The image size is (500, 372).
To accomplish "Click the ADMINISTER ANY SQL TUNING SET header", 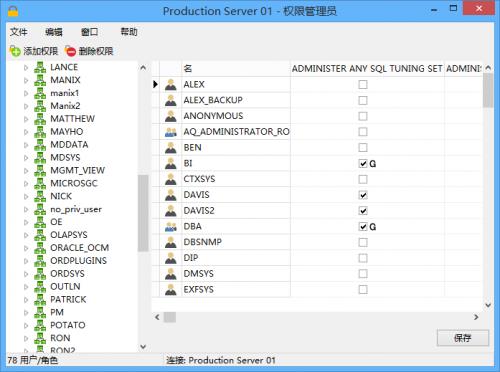I will click(367, 69).
